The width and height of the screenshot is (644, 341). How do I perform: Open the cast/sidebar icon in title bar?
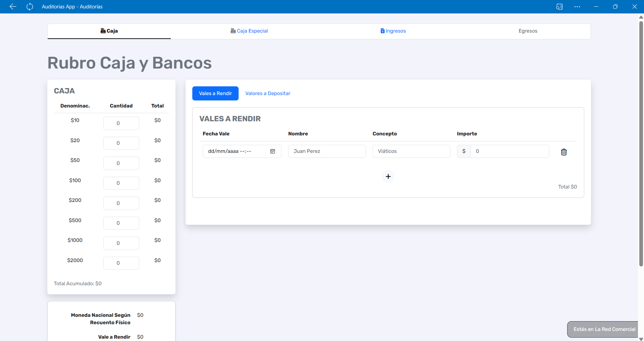click(x=559, y=7)
